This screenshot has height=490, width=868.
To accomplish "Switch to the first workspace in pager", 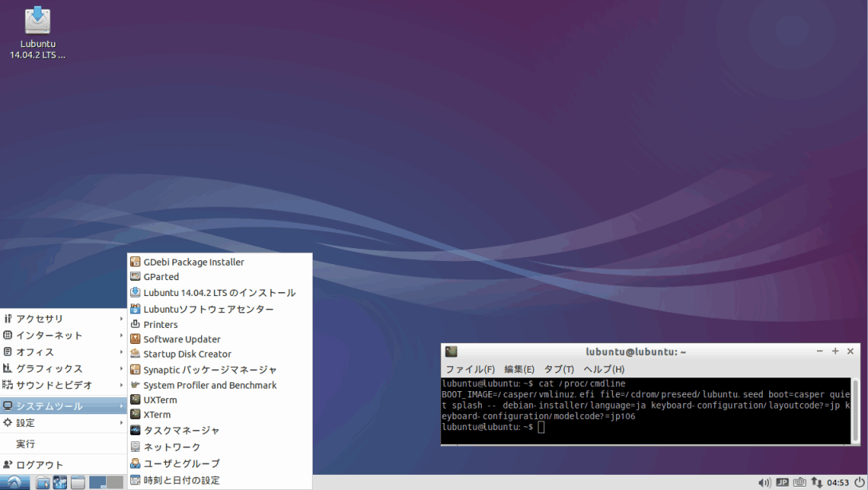I will (x=97, y=482).
